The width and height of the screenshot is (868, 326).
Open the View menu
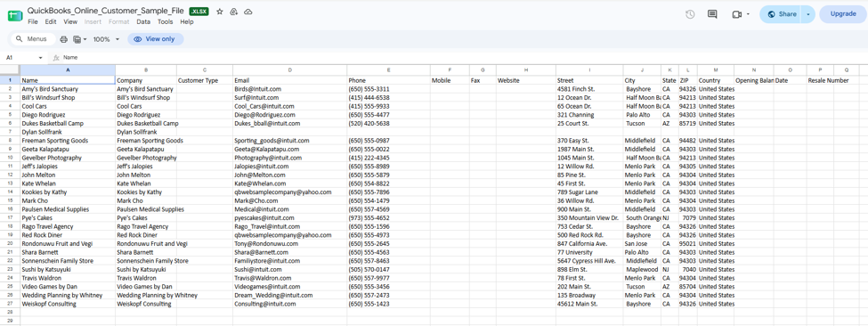point(70,22)
